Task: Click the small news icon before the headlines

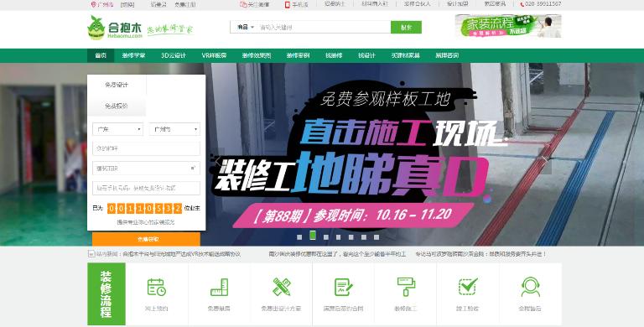Action: [91, 254]
